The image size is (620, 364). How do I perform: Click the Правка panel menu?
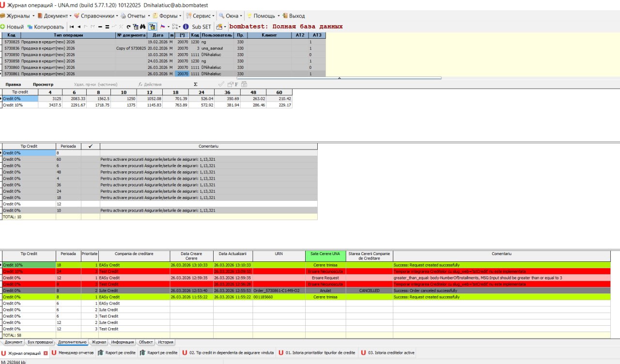tap(13, 84)
